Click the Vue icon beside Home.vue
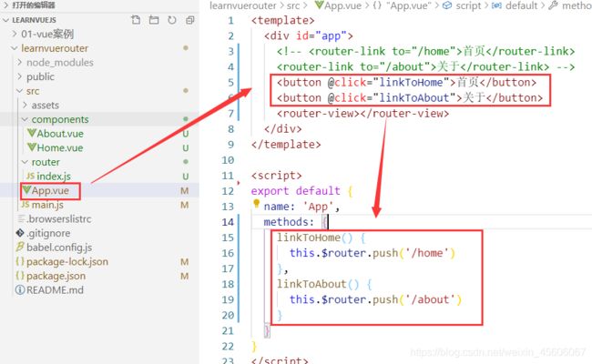 coord(31,147)
